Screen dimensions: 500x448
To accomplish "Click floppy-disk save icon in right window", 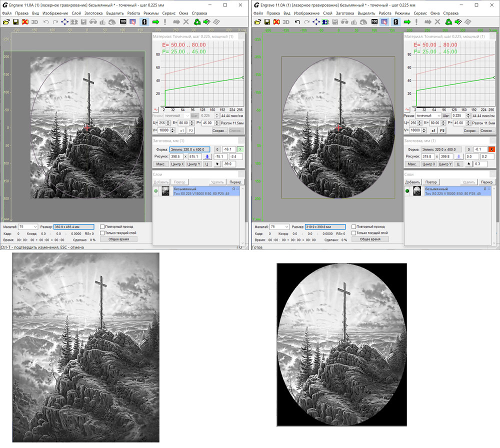I will point(266,22).
